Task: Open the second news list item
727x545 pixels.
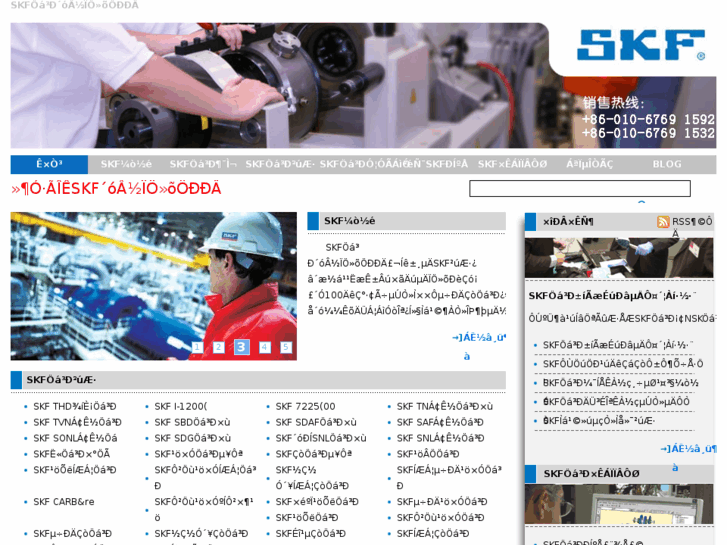Action: (623, 364)
